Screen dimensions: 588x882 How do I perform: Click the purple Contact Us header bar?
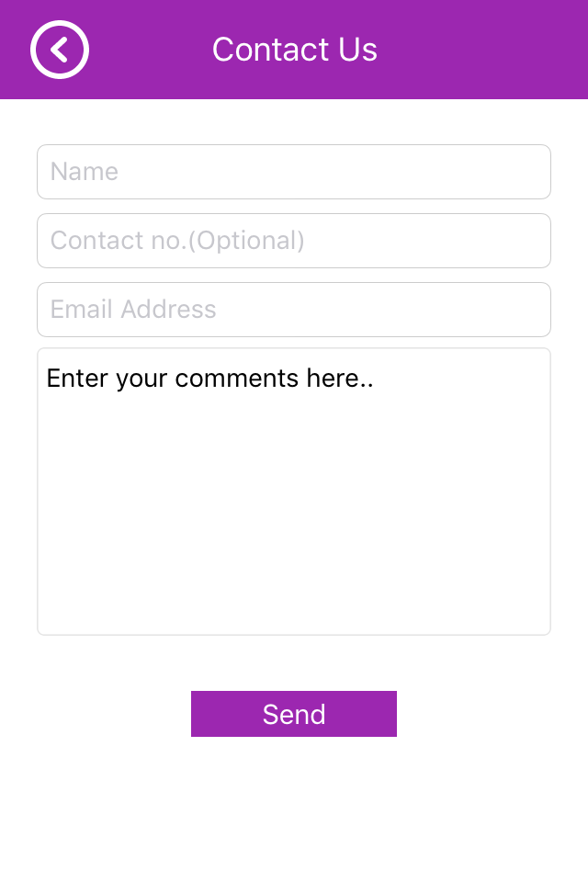pyautogui.click(x=294, y=50)
